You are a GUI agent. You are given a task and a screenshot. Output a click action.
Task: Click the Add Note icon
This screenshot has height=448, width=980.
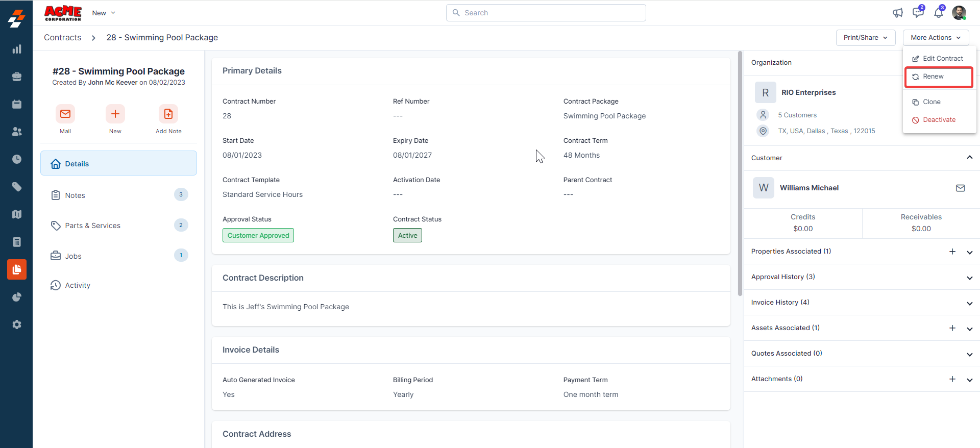point(168,114)
